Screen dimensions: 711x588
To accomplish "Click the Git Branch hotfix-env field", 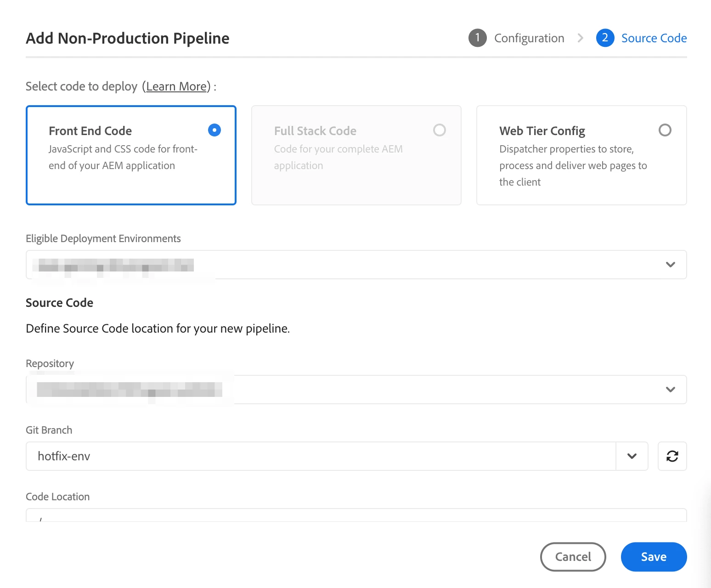I will 321,456.
